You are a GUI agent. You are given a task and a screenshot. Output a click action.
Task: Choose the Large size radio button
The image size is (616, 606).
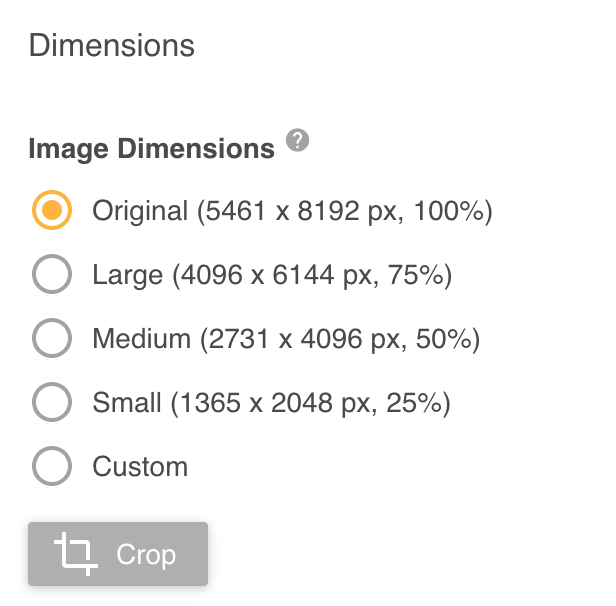click(x=52, y=275)
